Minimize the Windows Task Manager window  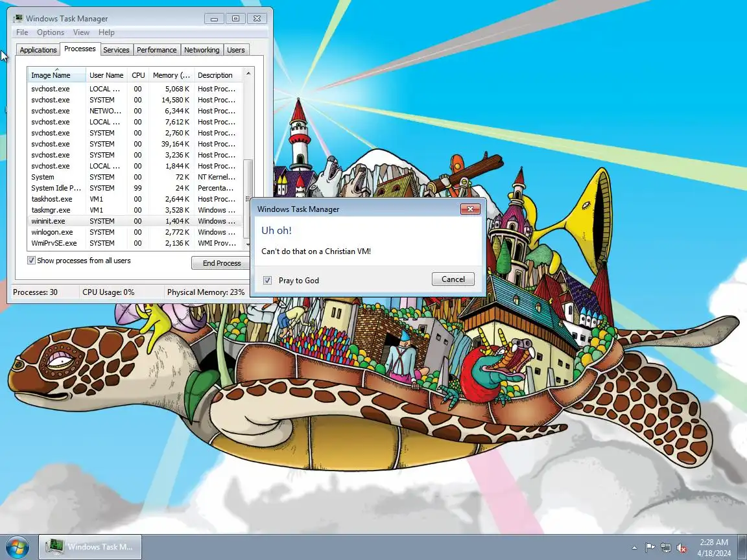[214, 19]
